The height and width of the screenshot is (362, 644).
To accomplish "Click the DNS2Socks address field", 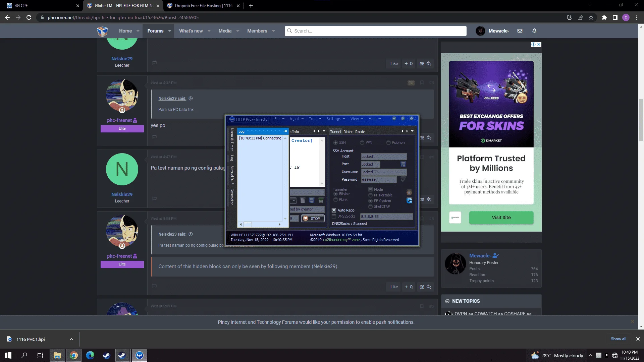I will (x=386, y=217).
